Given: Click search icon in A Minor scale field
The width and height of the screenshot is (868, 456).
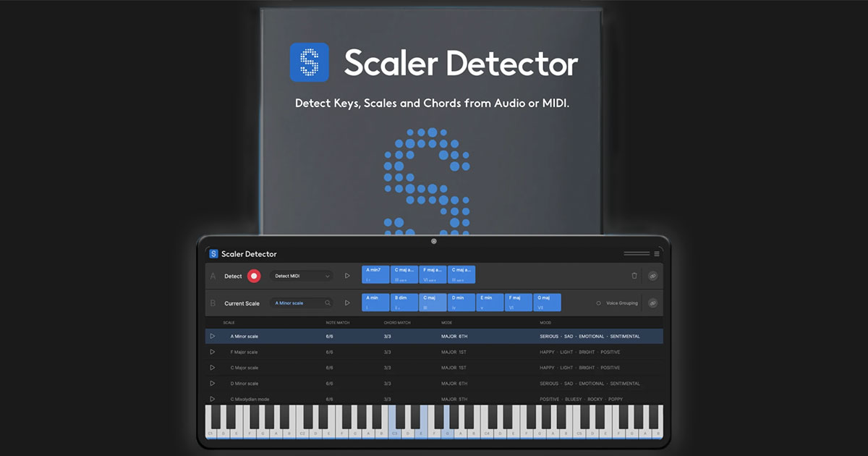Looking at the screenshot, I should coord(328,303).
